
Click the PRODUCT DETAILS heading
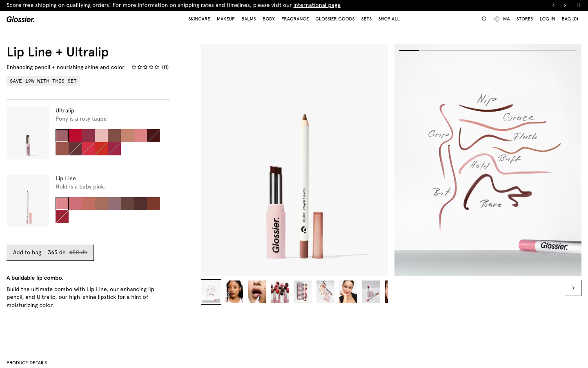pos(27,363)
